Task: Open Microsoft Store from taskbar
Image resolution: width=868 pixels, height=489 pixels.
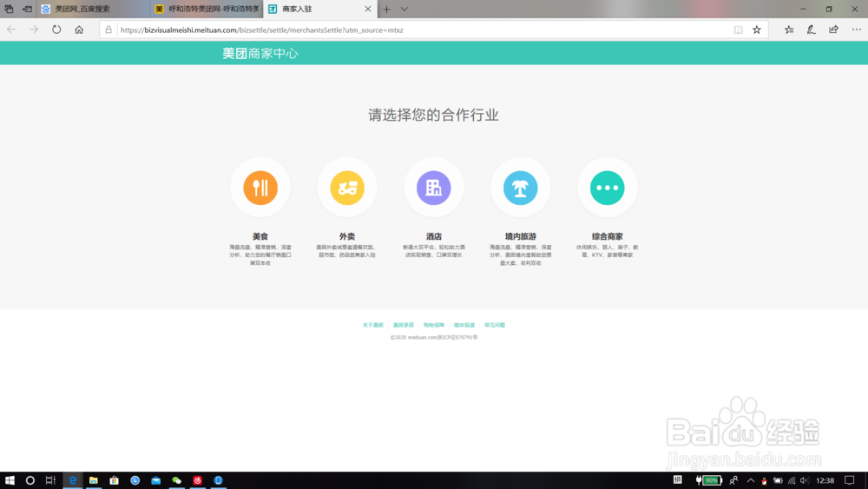Action: [x=114, y=480]
